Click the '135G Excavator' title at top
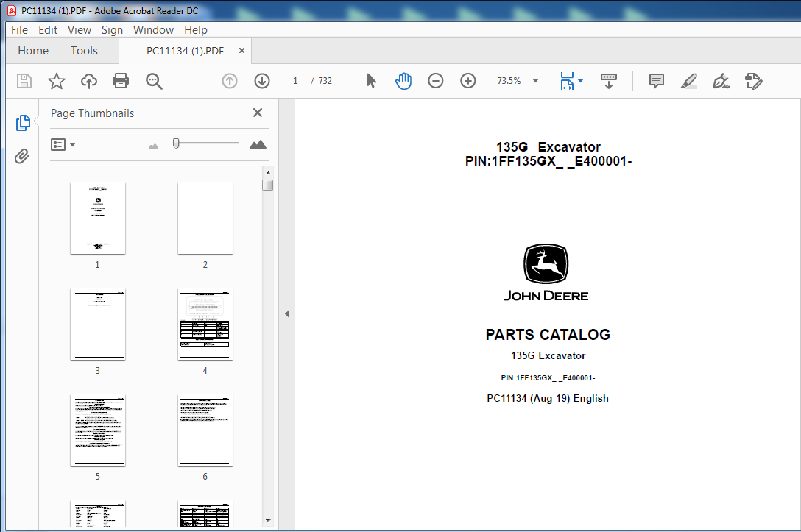 tap(548, 147)
